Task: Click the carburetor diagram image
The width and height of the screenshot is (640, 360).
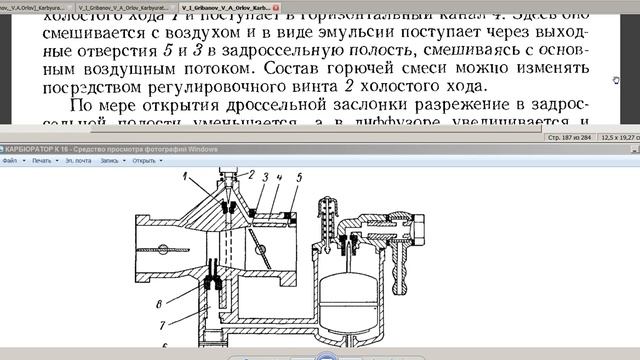Action: [x=280, y=257]
